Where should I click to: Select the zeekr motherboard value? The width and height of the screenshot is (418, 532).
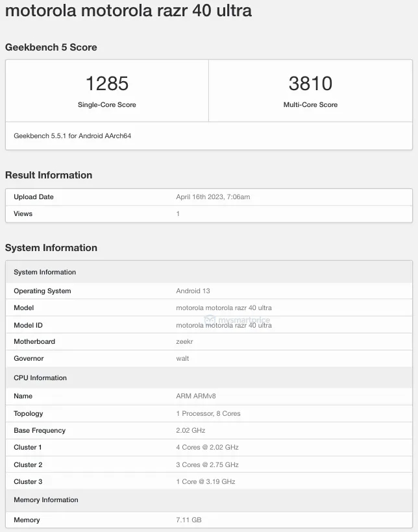(x=185, y=342)
